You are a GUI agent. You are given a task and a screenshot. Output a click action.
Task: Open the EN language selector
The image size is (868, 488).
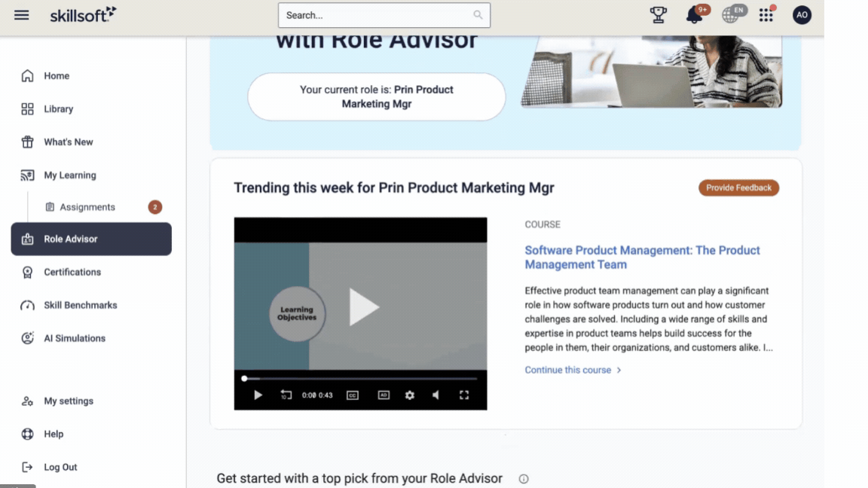(734, 14)
